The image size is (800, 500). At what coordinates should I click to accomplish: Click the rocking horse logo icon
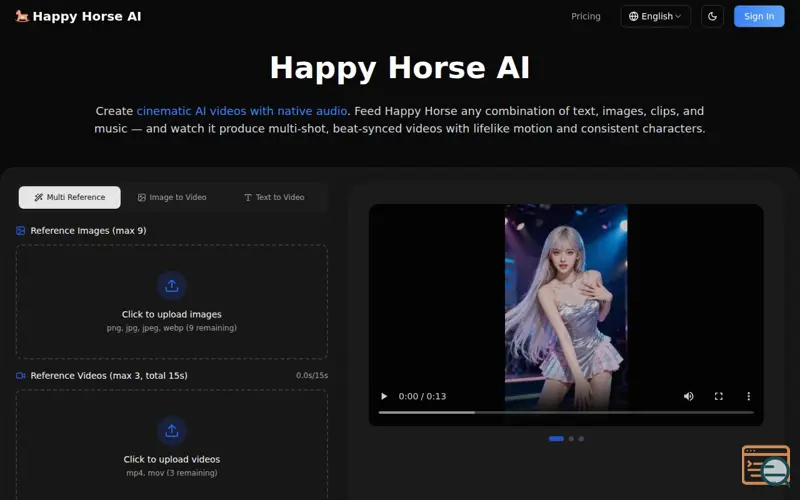coord(21,16)
